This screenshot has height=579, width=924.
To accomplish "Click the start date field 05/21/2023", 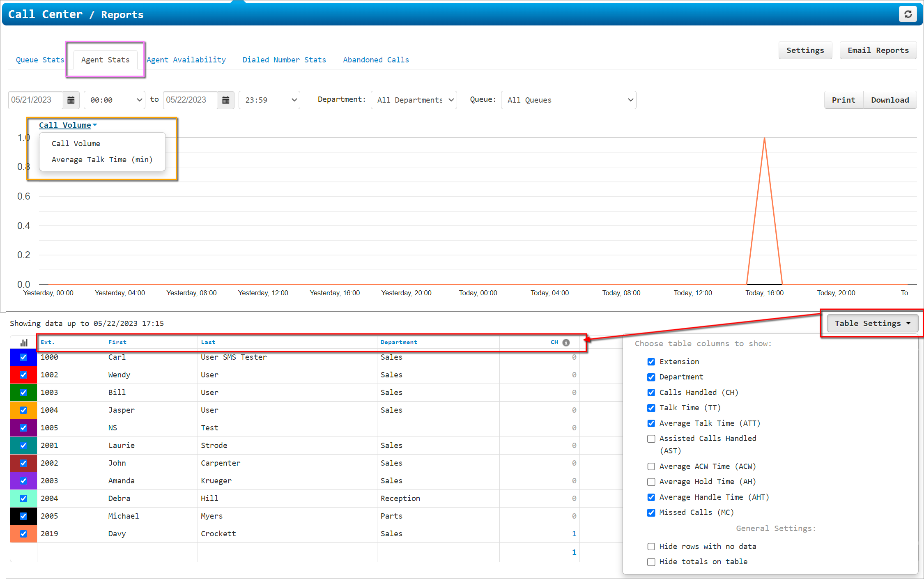I will (35, 100).
